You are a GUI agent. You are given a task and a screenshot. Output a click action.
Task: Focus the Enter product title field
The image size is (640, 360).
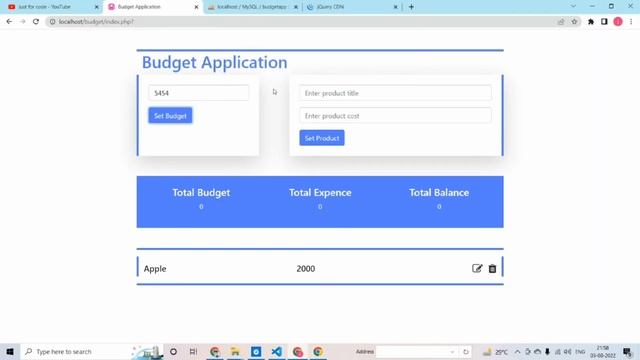pyautogui.click(x=395, y=93)
